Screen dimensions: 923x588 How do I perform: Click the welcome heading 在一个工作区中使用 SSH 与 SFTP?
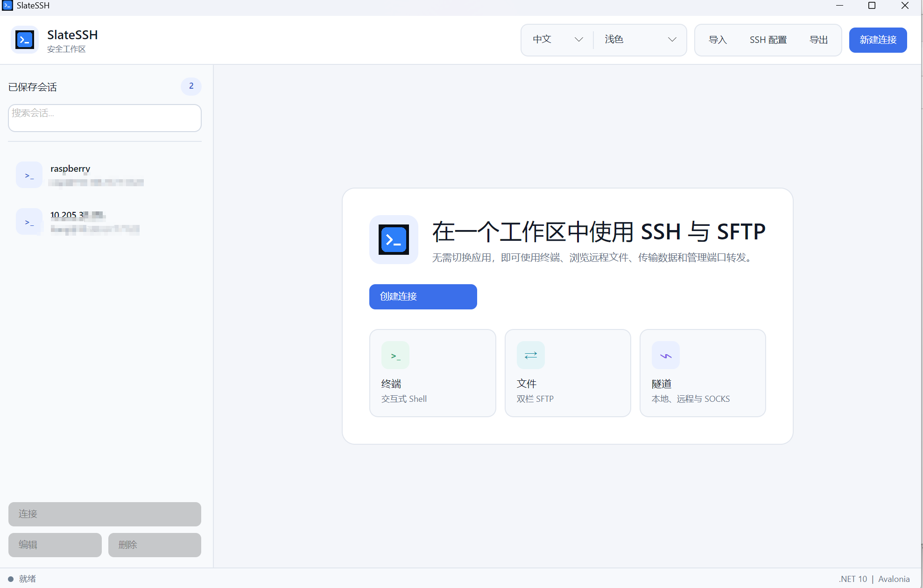coord(599,232)
